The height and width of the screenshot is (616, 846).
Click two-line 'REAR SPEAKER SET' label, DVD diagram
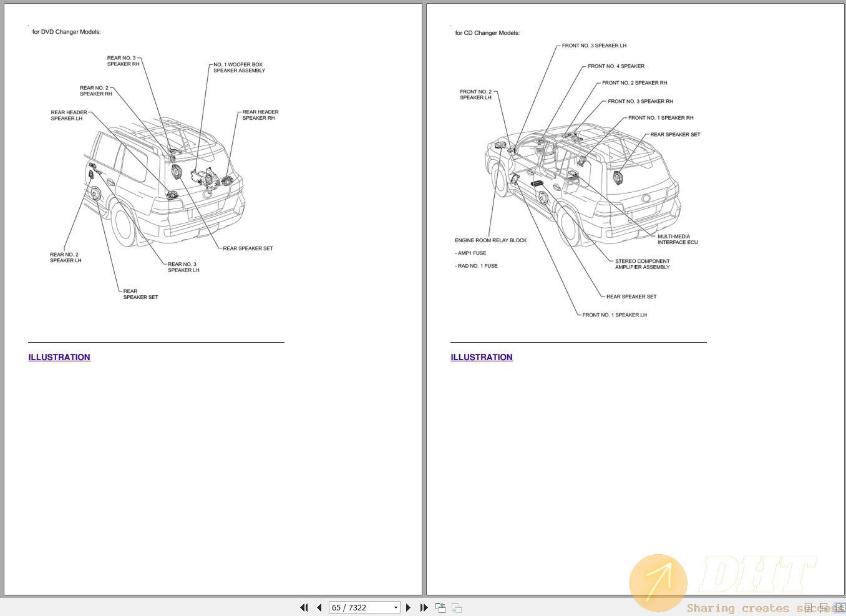point(140,294)
